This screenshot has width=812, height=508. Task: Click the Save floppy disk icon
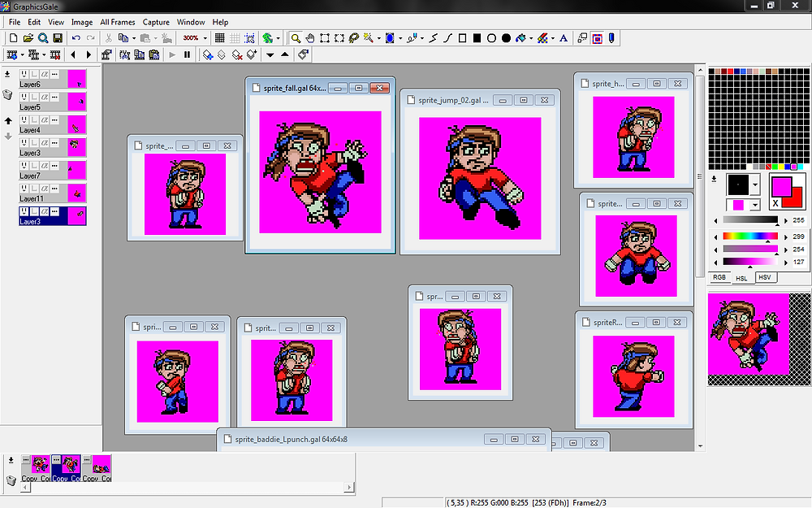(58, 38)
